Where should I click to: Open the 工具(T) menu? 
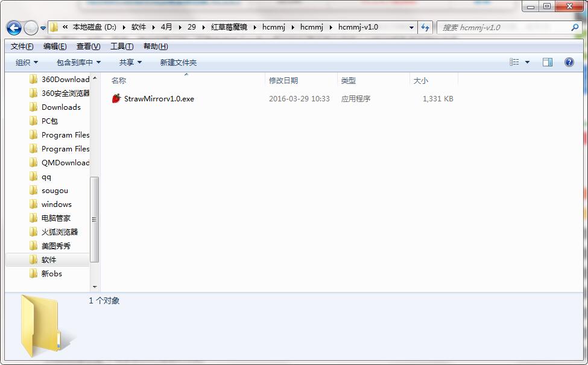click(x=121, y=46)
